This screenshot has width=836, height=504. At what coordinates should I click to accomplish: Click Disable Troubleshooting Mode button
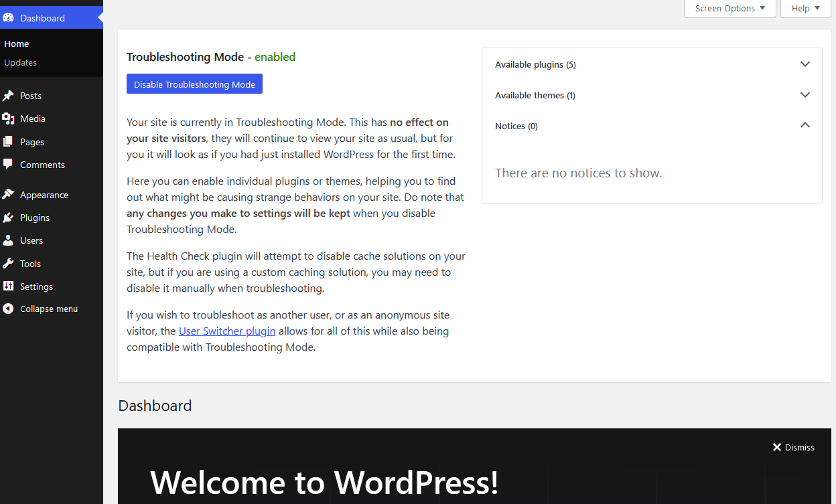pyautogui.click(x=194, y=84)
